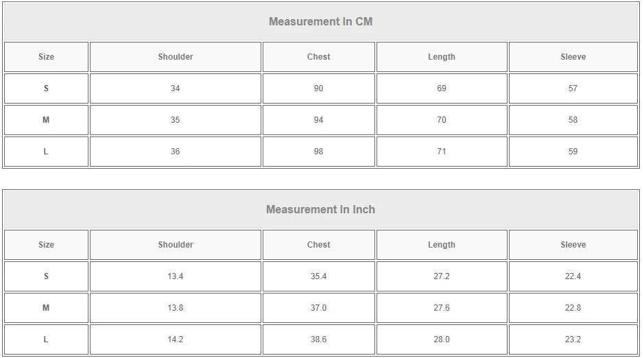
Task: Select the Shoulder header in the CM table
Action: tap(176, 57)
